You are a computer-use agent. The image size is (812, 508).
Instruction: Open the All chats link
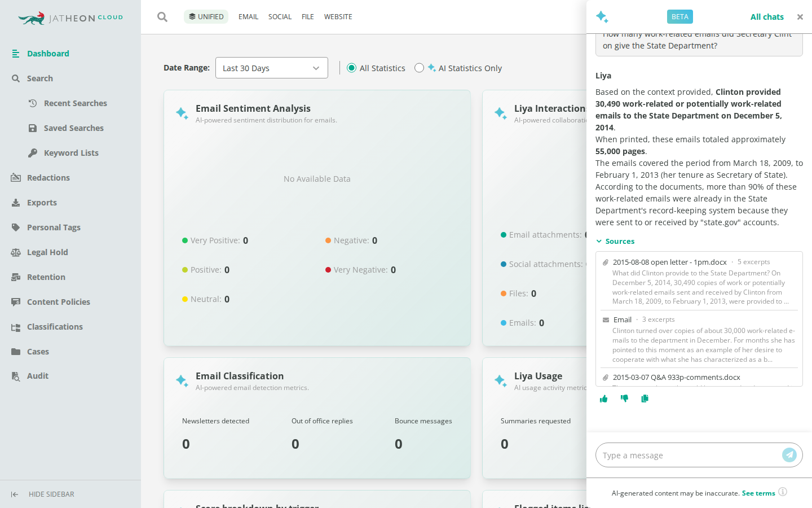[x=767, y=17]
